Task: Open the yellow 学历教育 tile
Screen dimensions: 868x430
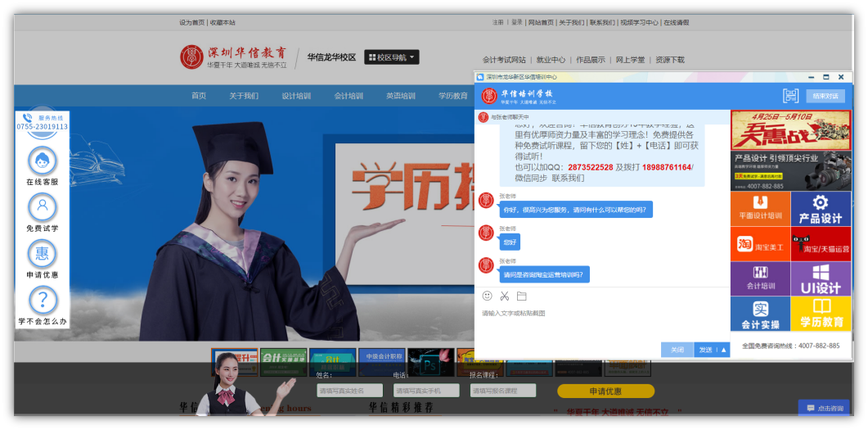Action: click(821, 314)
